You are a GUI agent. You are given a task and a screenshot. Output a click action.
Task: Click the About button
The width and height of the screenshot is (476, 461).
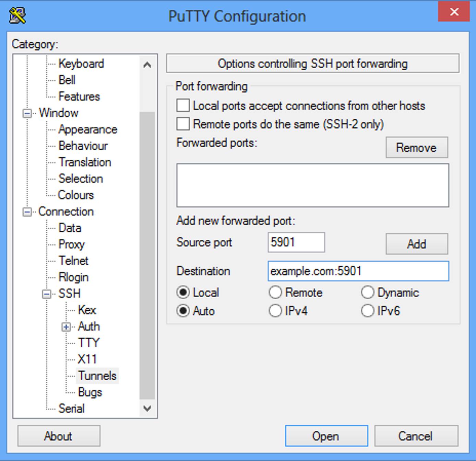[58, 436]
